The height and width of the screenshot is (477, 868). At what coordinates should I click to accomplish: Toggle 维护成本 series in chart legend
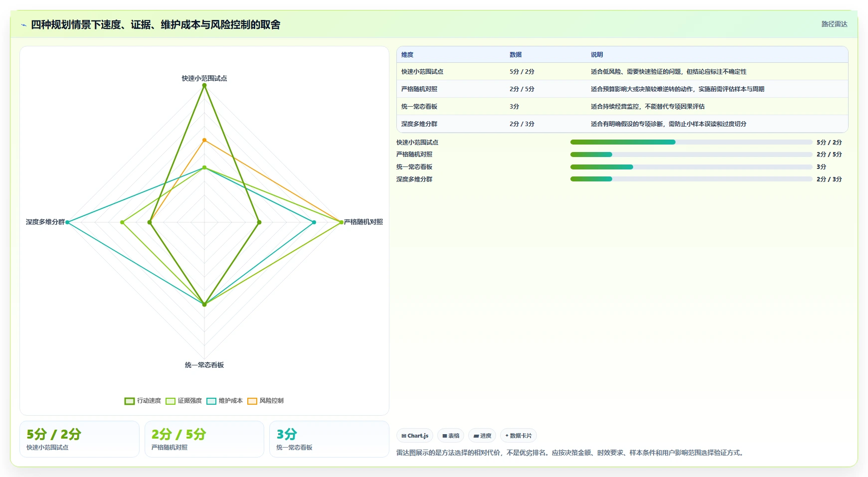pos(224,401)
